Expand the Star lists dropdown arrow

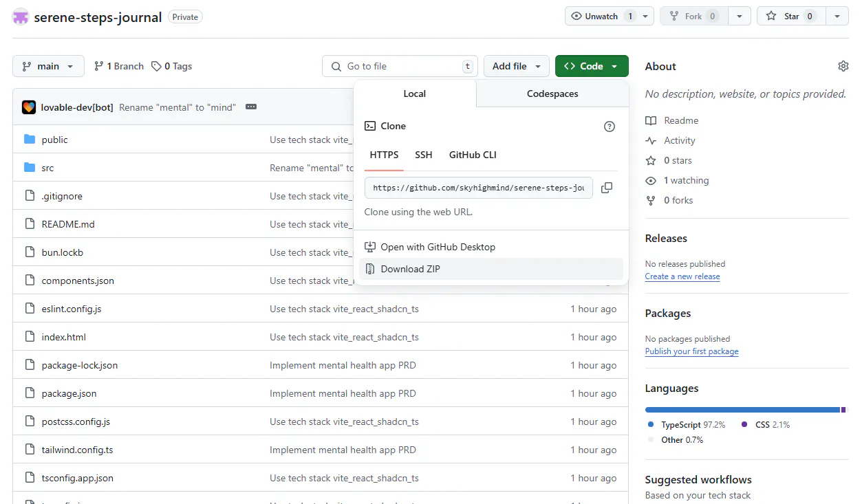[x=837, y=17]
